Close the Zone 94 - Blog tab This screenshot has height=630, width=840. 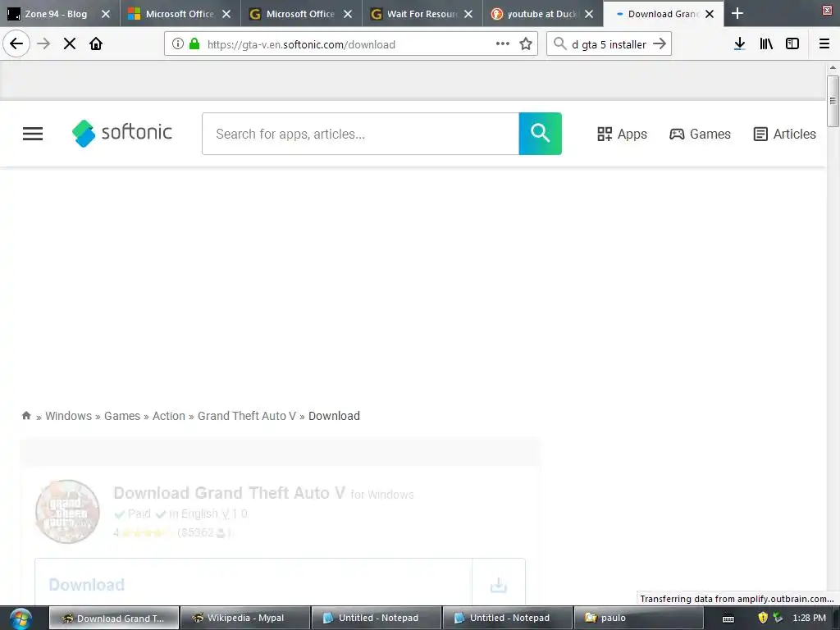click(x=106, y=14)
